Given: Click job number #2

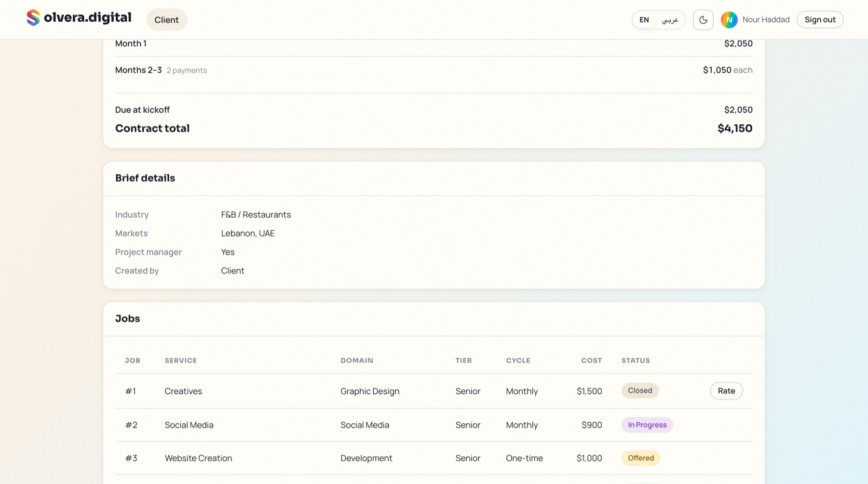Looking at the screenshot, I should 131,425.
